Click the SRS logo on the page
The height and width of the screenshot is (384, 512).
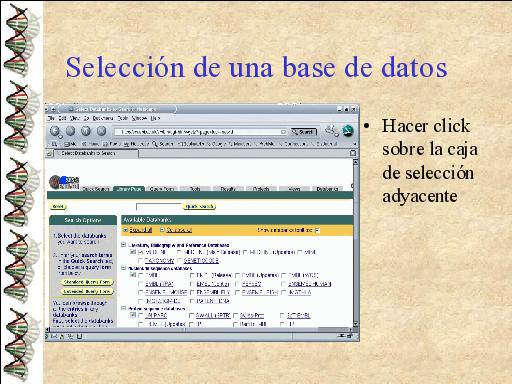[x=64, y=182]
